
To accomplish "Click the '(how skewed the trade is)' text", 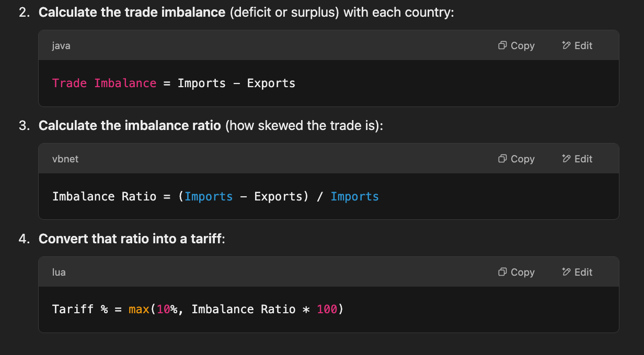I will pyautogui.click(x=303, y=126).
